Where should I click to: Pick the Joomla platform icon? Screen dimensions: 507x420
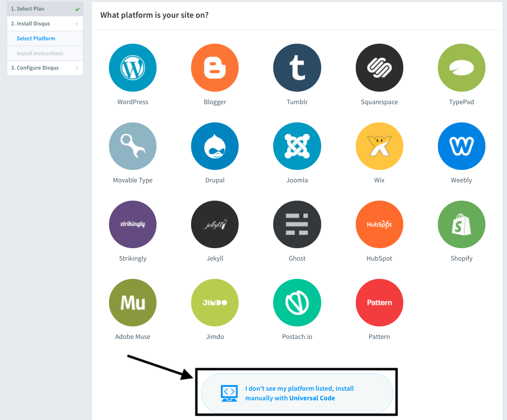coord(297,146)
